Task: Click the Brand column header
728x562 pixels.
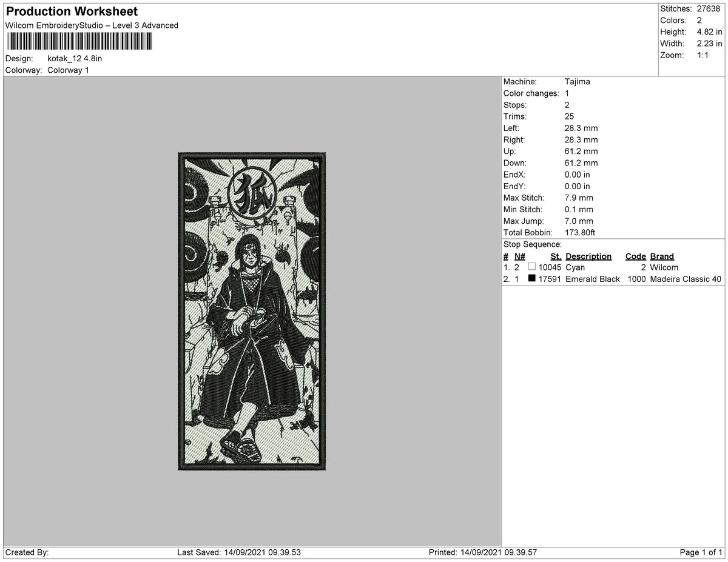Action: click(x=661, y=256)
